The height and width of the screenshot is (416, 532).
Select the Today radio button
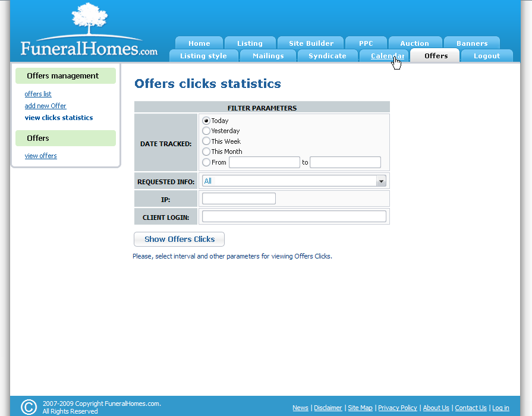(206, 121)
